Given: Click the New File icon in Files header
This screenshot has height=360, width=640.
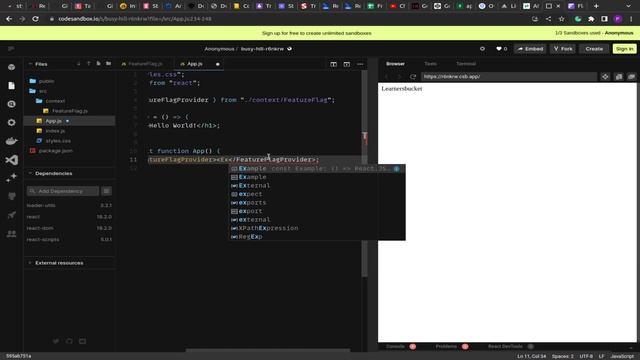Looking at the screenshot, I should (98, 64).
